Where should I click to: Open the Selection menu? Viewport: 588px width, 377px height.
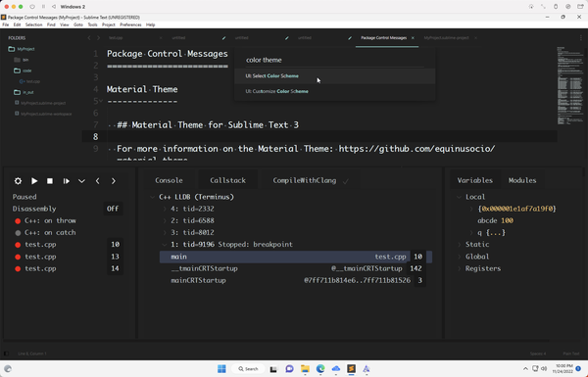[33, 24]
